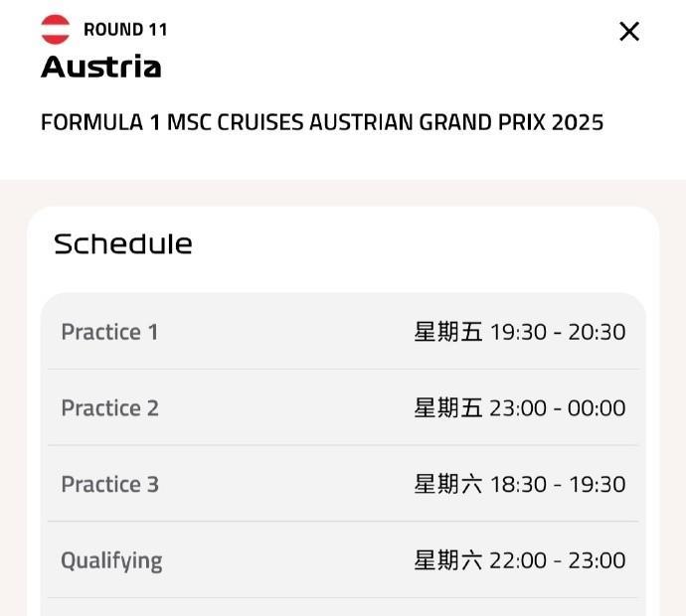
Task: Select the Practice 2 session row
Action: [343, 407]
